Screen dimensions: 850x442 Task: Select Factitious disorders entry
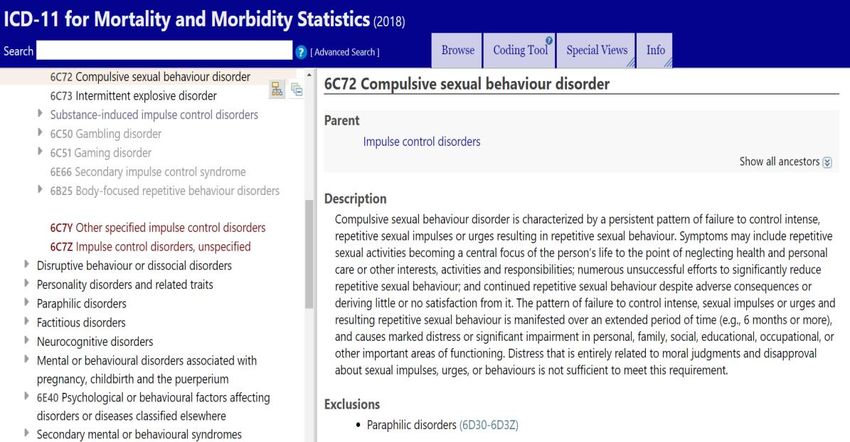tap(81, 323)
